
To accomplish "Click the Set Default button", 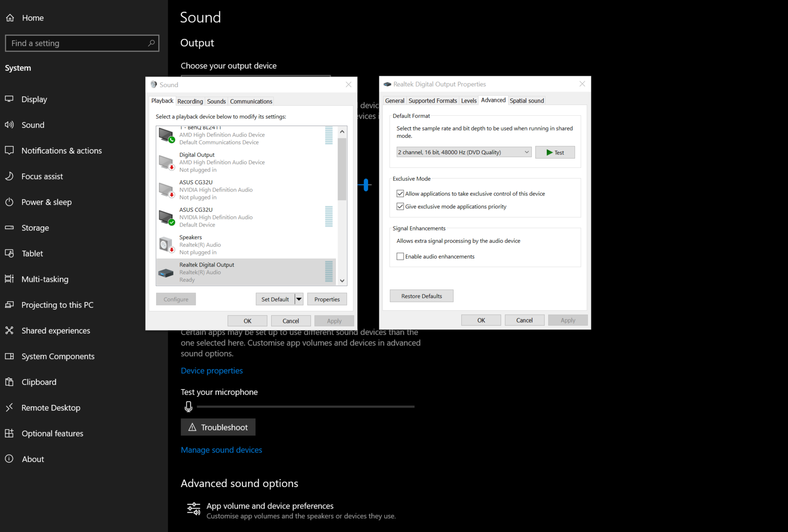I will click(275, 299).
